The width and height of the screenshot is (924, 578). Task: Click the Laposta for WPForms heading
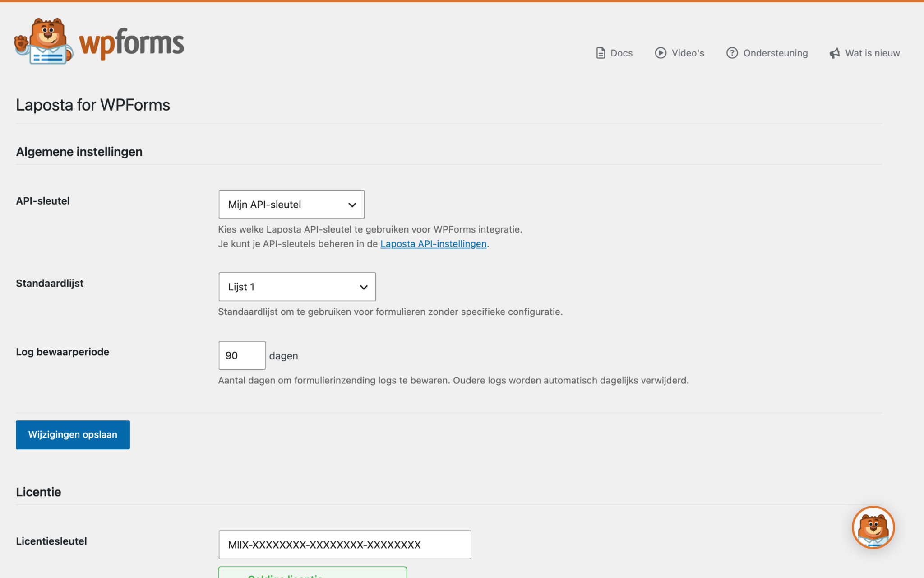[x=93, y=105]
